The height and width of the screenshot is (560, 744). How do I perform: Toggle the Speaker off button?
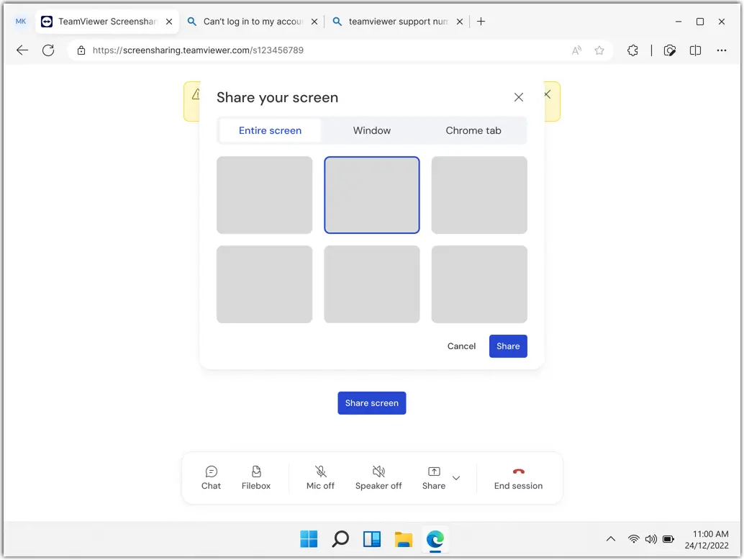pos(378,478)
